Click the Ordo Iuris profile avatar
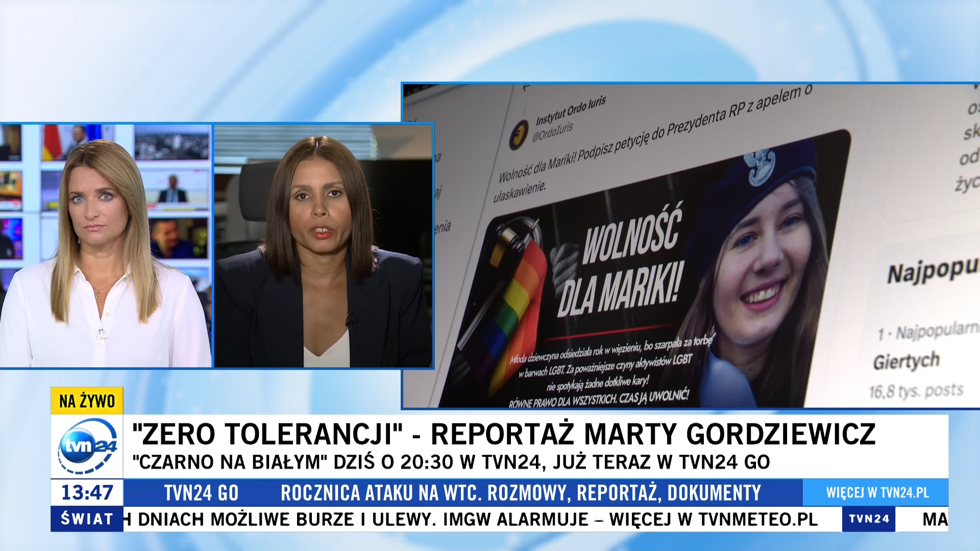 pos(519,135)
